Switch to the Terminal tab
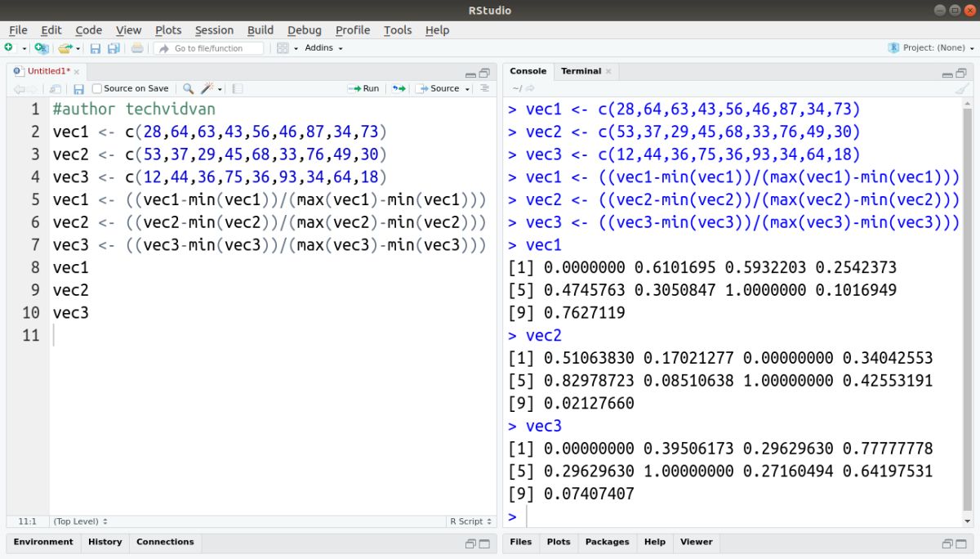 [x=580, y=71]
